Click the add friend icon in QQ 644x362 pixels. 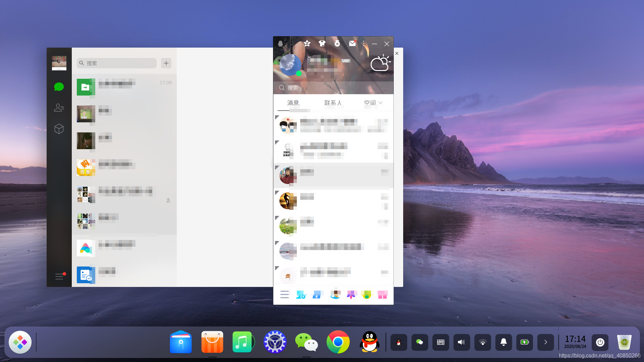pyautogui.click(x=301, y=295)
